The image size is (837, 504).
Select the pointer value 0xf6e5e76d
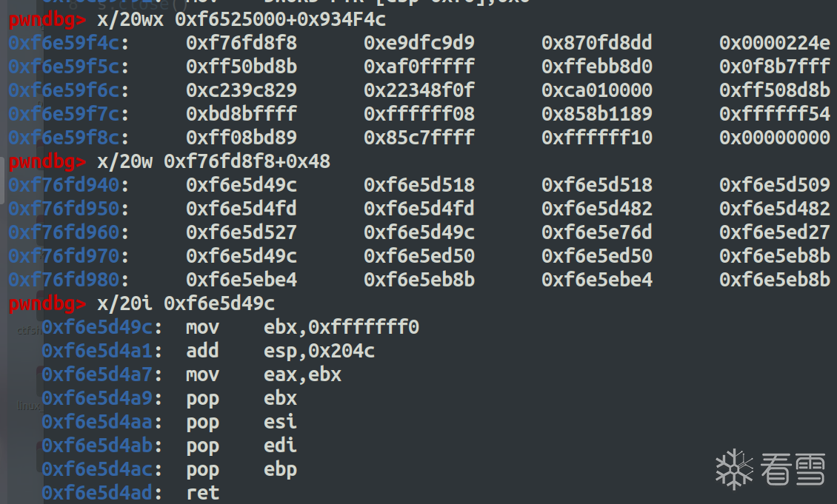tap(597, 232)
